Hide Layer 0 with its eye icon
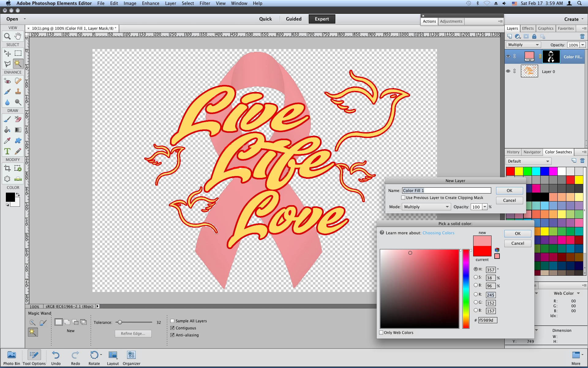Viewport: 588px width, 368px height. click(508, 71)
